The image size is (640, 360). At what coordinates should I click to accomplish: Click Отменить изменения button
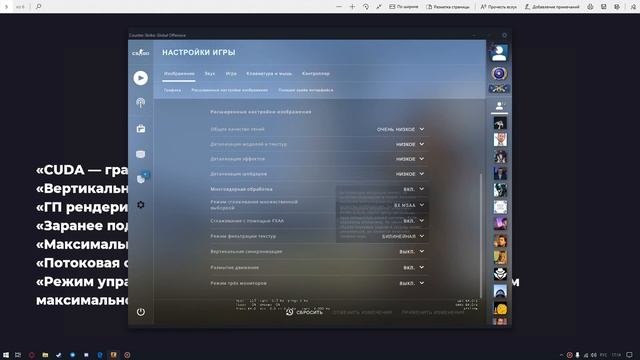click(x=362, y=312)
